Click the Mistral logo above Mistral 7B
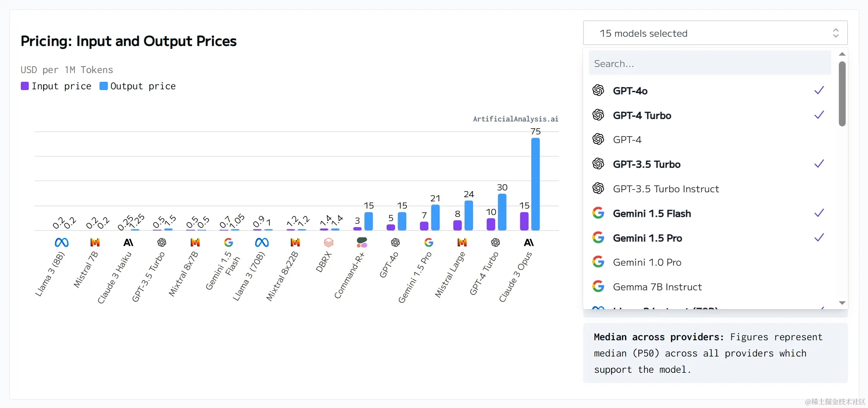Image resolution: width=868 pixels, height=408 pixels. point(95,242)
